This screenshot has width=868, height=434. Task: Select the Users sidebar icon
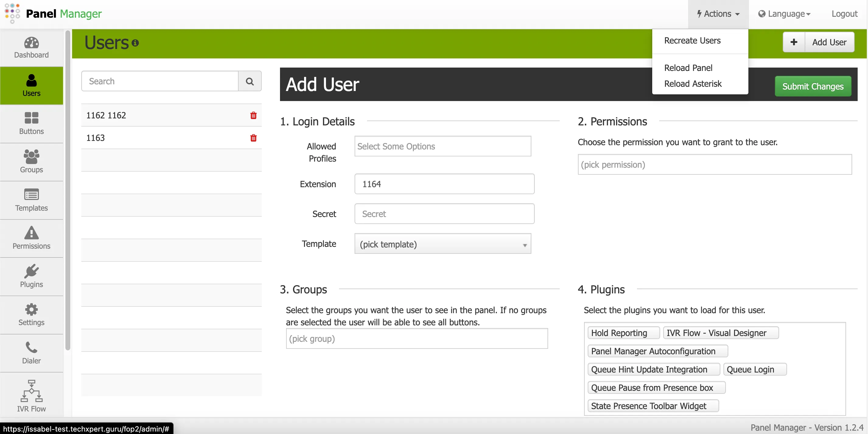click(x=31, y=85)
